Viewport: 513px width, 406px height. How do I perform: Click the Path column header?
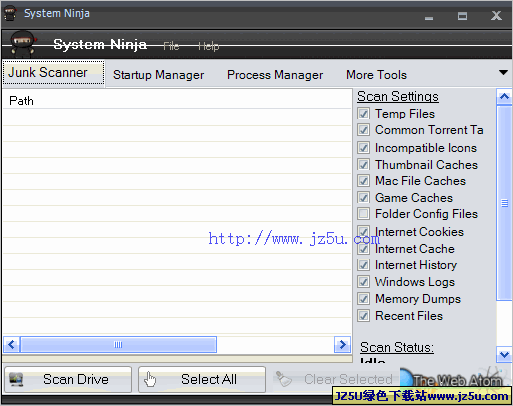pyautogui.click(x=177, y=101)
